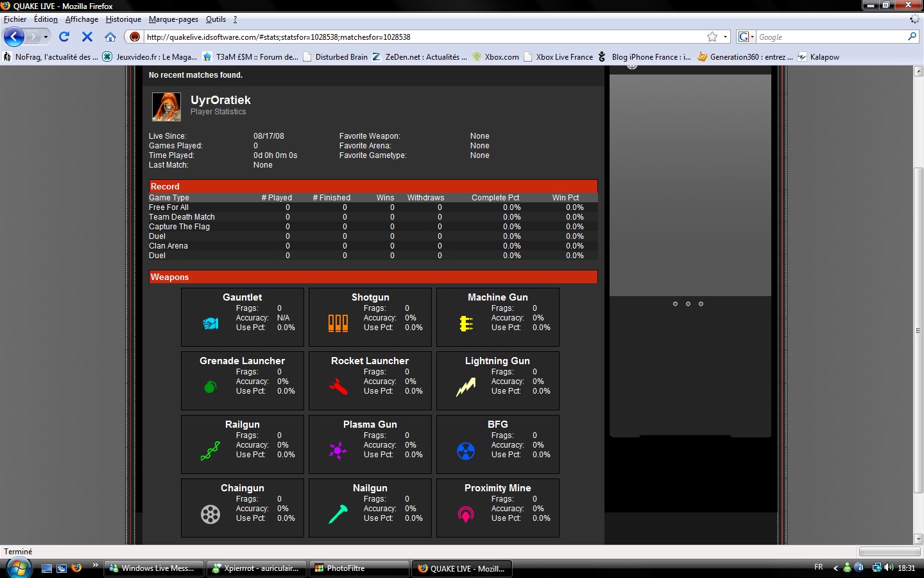Open the Marque-pages menu
Viewport: 924px width, 578px height.
[173, 19]
